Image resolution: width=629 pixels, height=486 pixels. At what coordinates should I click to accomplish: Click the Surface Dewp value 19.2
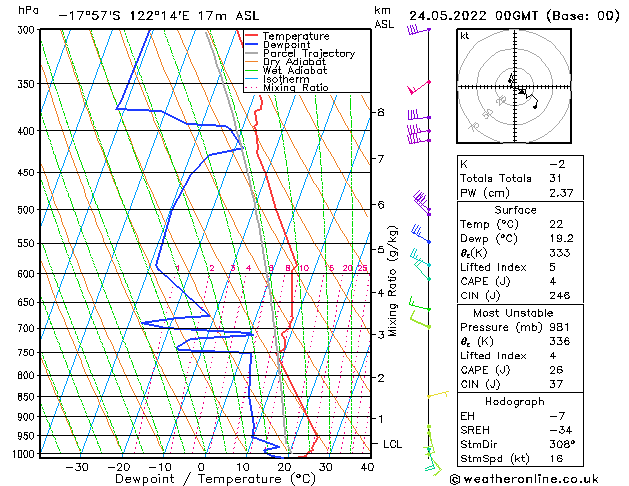click(x=561, y=239)
